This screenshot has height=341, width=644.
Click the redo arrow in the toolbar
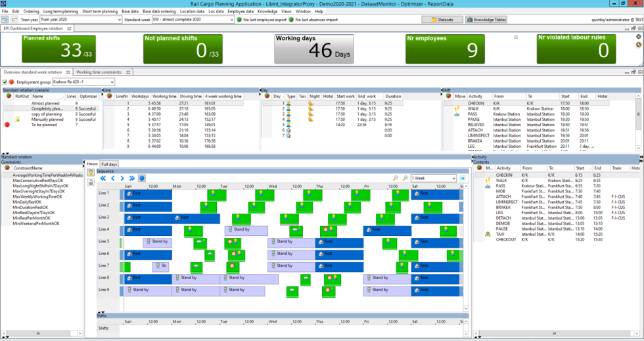tap(14, 19)
